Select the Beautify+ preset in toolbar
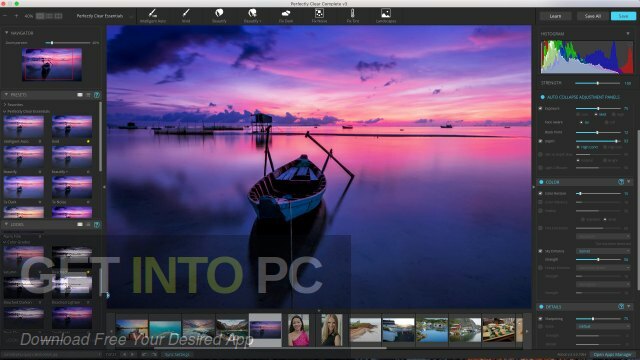 click(252, 16)
